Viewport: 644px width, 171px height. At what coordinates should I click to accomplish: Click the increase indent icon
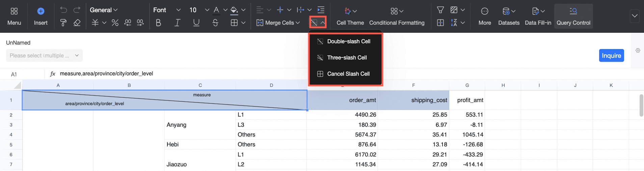[321, 10]
